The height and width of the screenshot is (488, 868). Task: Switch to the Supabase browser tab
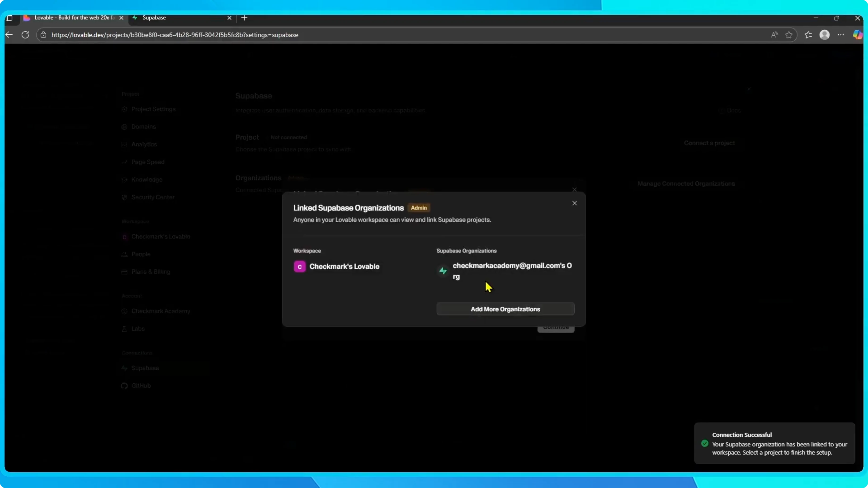tap(182, 17)
